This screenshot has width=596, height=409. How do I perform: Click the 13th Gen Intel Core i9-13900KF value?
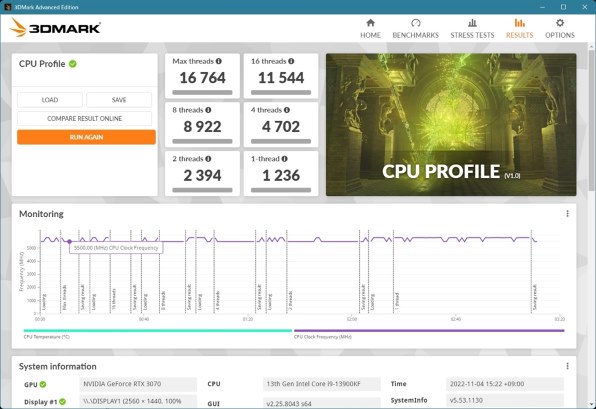tap(322, 384)
